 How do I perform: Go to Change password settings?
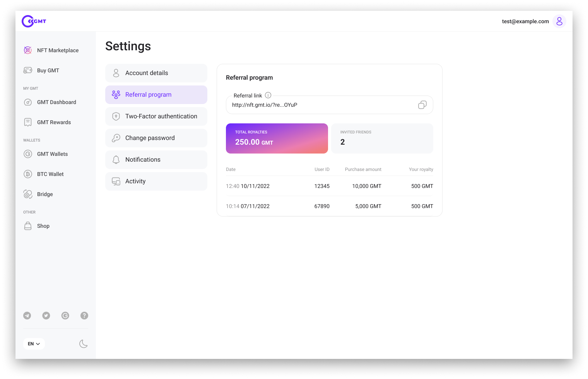click(156, 138)
